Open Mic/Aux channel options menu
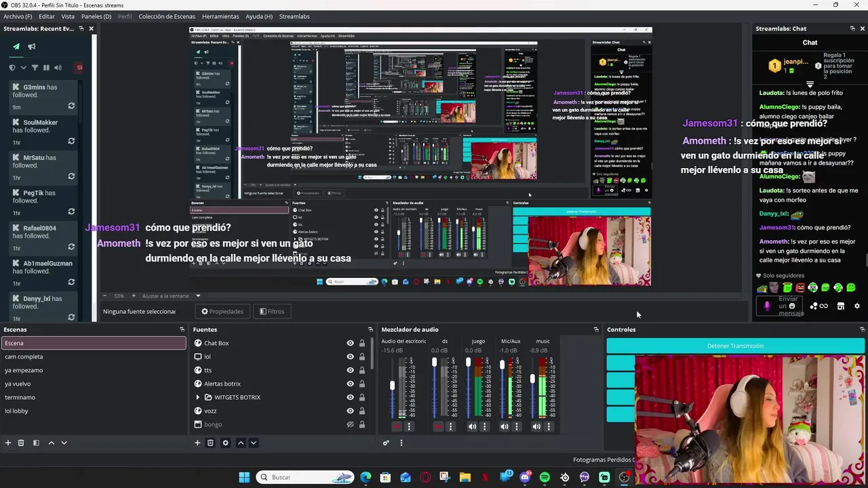 [x=517, y=426]
